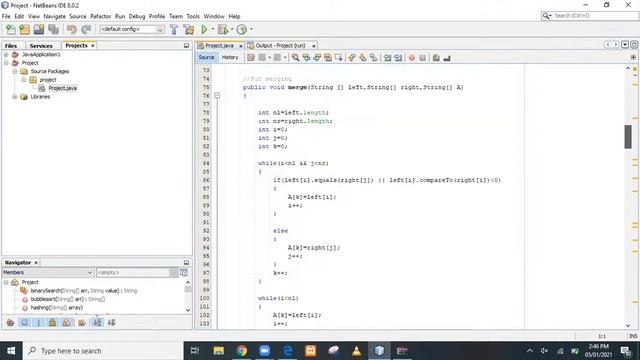Screen dimensions: 640x360
Task: Select Project.java in the Projects tree
Action: coord(62,88)
